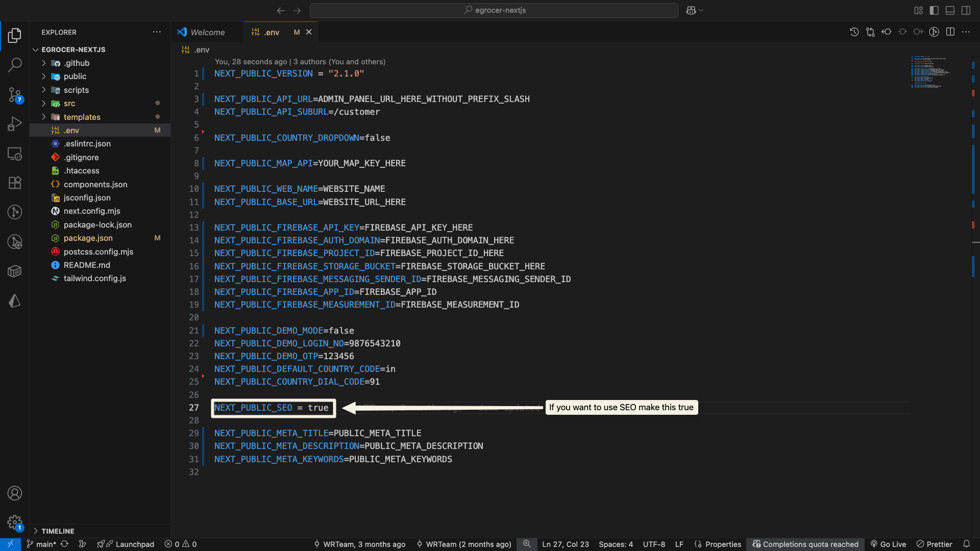Screen dimensions: 980x551
Task: Click the egrocer-nextjs command center search
Action: click(494, 10)
